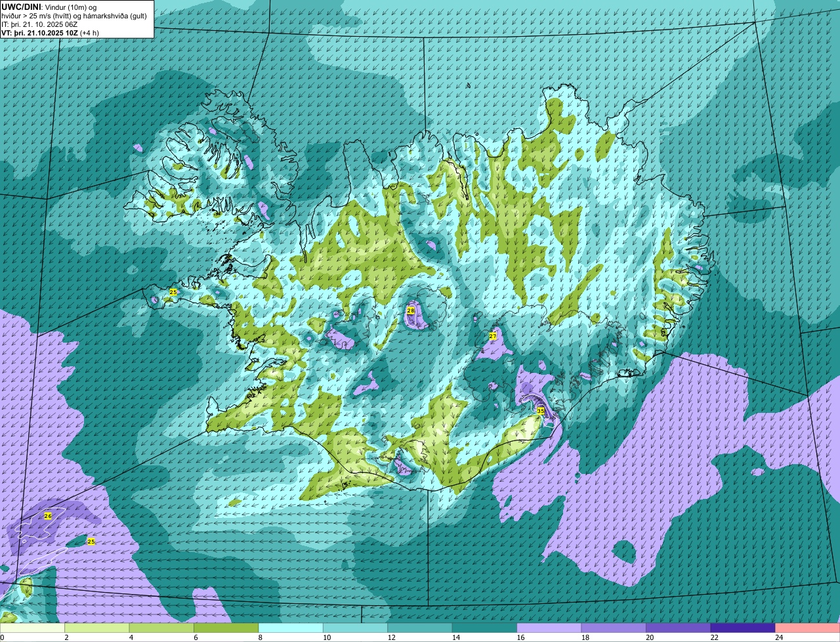
Task: Click the gust label 25 on the western peninsula
Action: (173, 292)
